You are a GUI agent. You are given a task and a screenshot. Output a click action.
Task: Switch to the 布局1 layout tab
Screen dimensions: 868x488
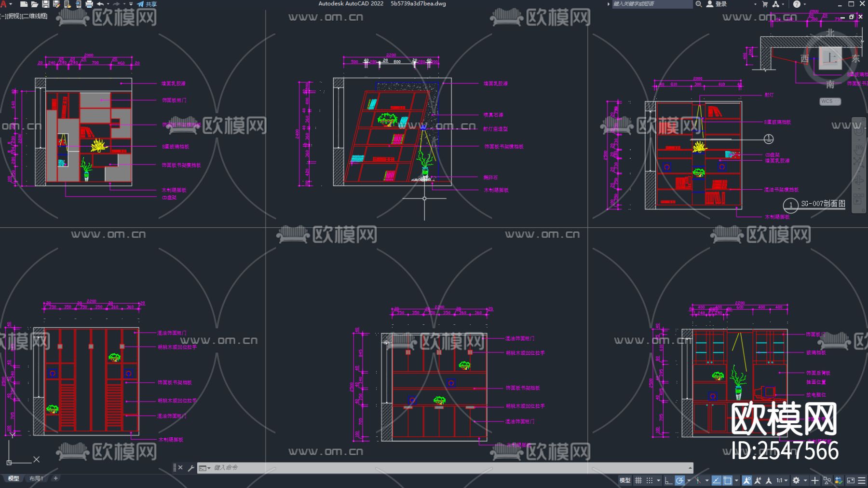point(36,478)
